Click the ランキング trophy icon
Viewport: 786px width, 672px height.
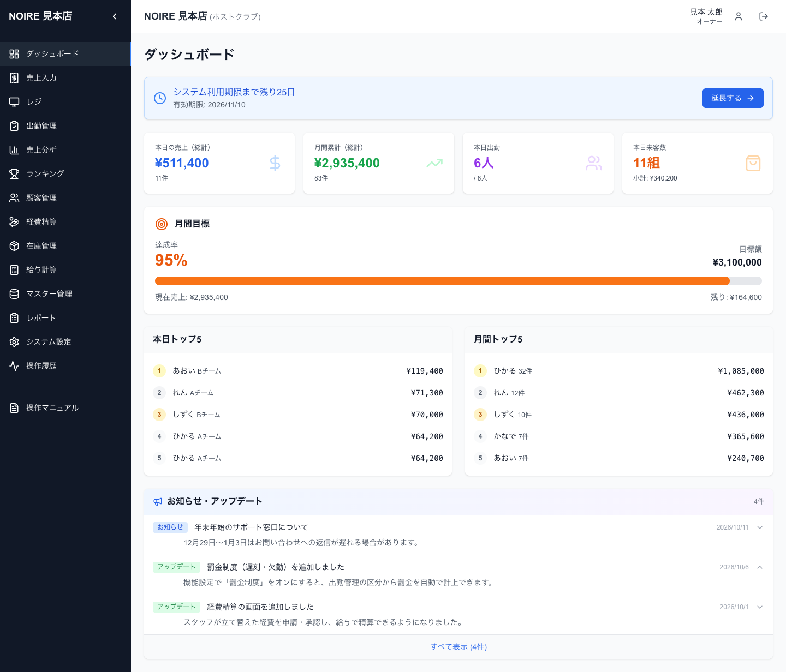click(14, 174)
